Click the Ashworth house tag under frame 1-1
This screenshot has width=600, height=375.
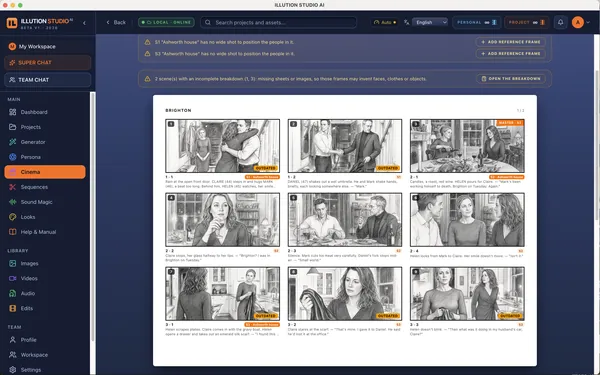262,177
